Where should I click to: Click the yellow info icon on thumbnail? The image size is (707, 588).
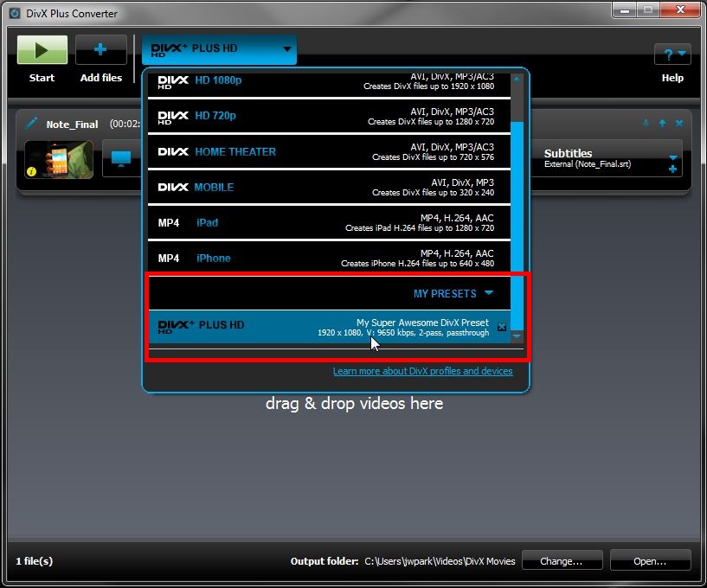32,171
